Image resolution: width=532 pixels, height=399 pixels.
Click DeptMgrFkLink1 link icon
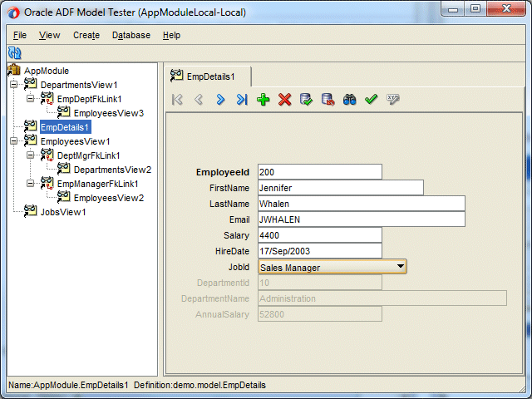[47, 155]
